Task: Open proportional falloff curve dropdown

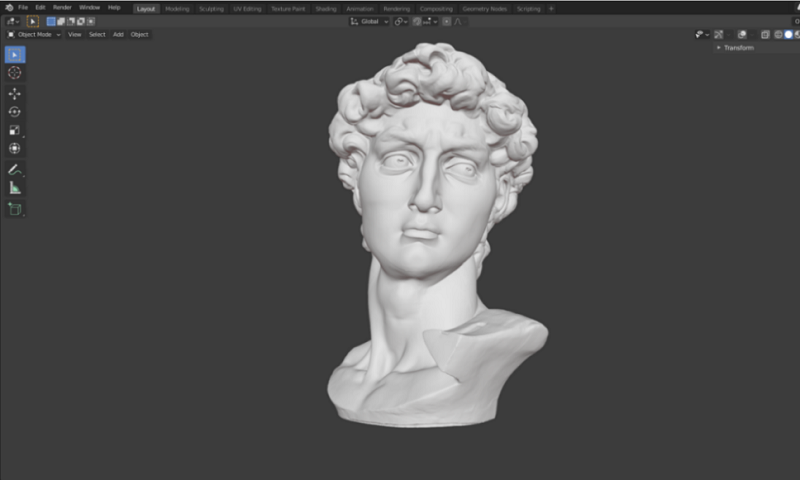Action: coord(459,21)
